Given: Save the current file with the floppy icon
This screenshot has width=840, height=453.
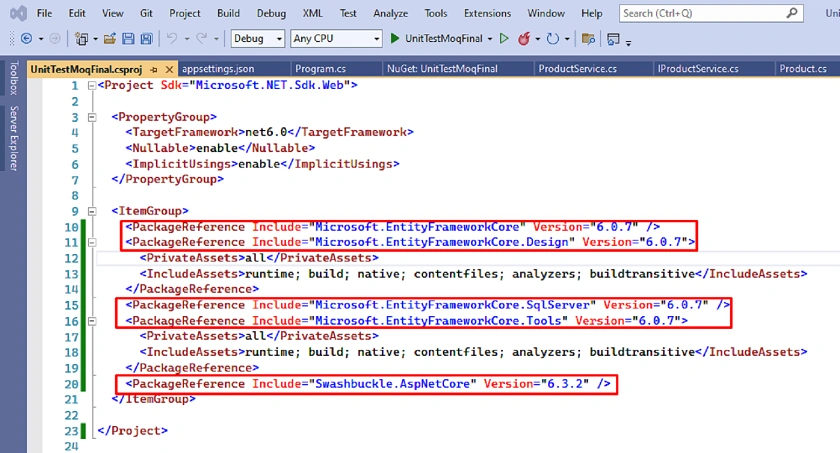Looking at the screenshot, I should pos(128,39).
